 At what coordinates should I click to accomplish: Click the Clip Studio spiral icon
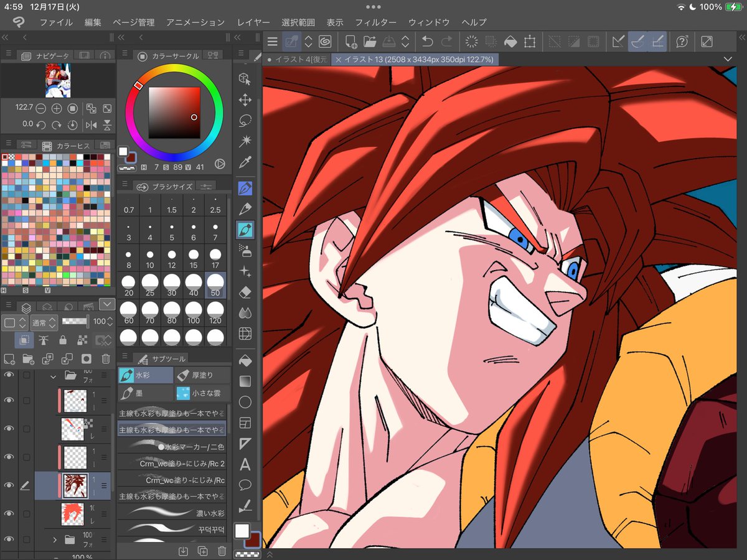(x=325, y=42)
